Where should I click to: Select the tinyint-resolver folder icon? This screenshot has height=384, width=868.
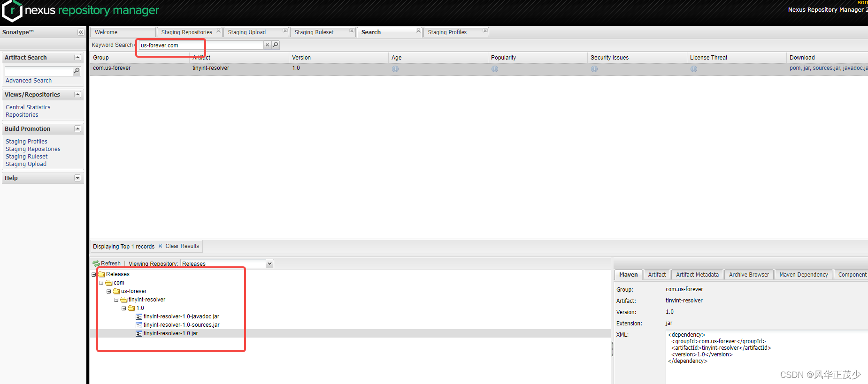pyautogui.click(x=124, y=300)
